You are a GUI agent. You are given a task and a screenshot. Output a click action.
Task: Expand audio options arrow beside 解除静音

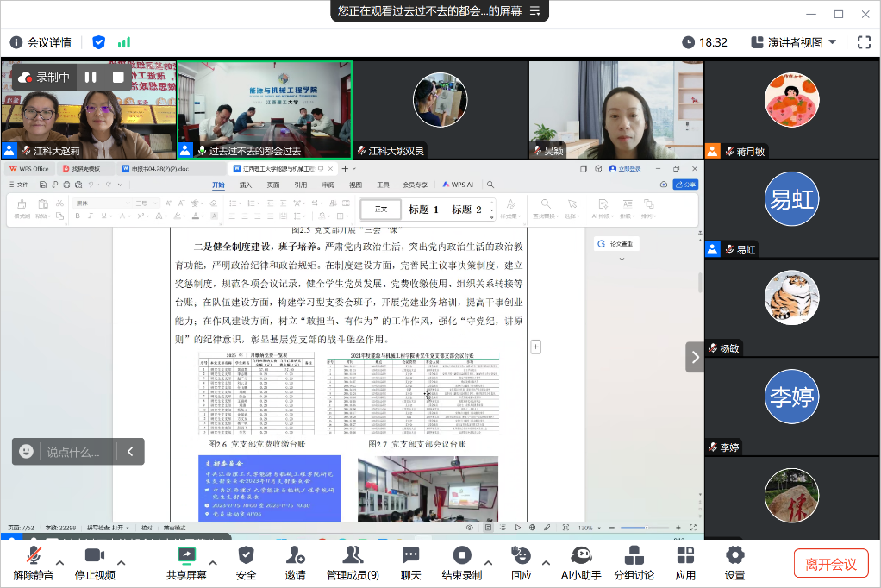61,562
